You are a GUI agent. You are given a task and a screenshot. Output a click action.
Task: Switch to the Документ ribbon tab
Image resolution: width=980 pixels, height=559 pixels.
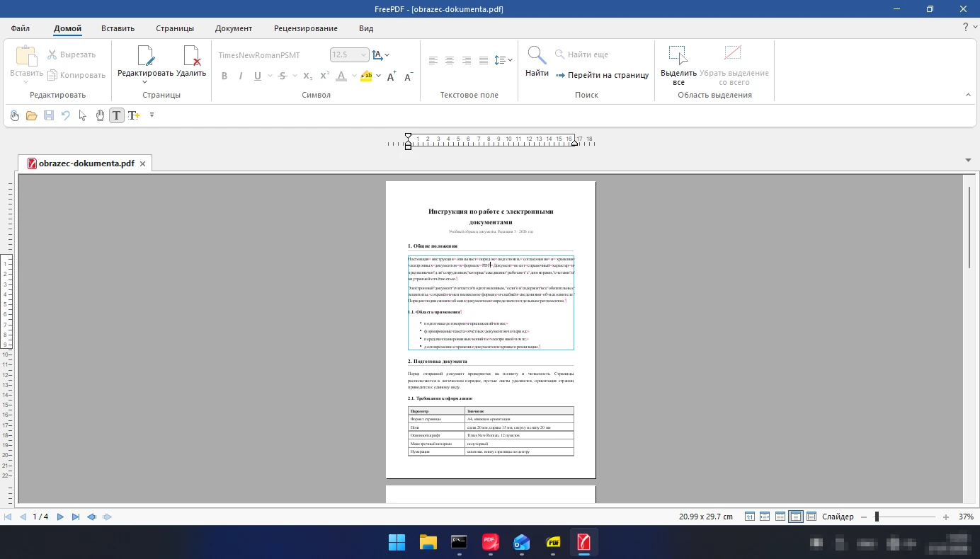[x=234, y=29]
